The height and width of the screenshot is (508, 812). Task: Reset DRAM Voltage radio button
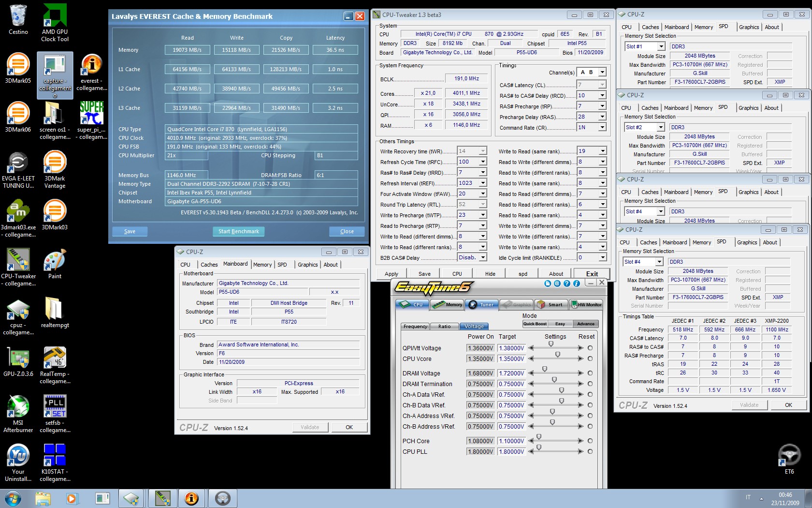590,373
